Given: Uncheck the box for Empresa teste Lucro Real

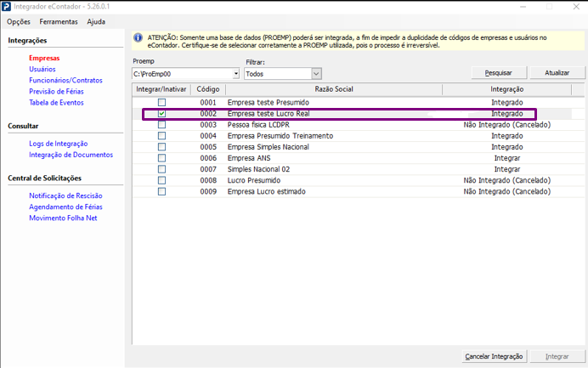Looking at the screenshot, I should [x=161, y=114].
